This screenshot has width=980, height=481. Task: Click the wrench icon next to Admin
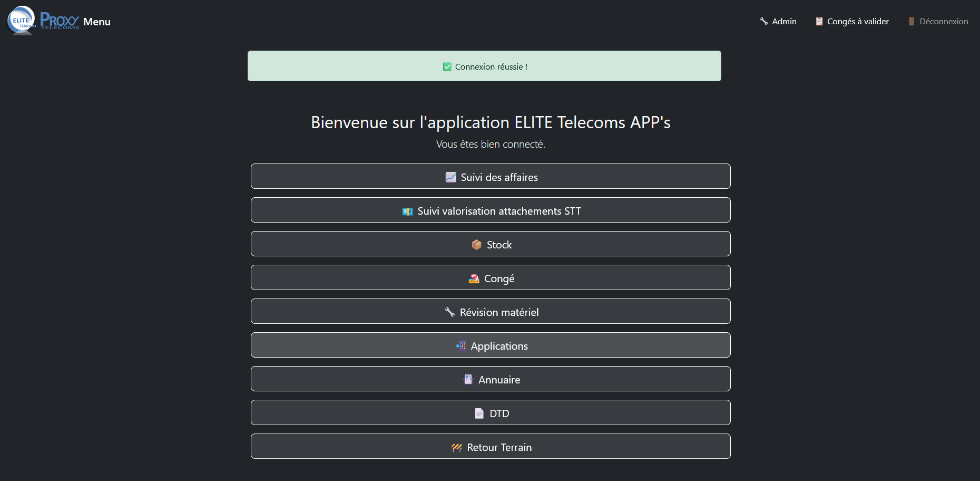pos(763,21)
